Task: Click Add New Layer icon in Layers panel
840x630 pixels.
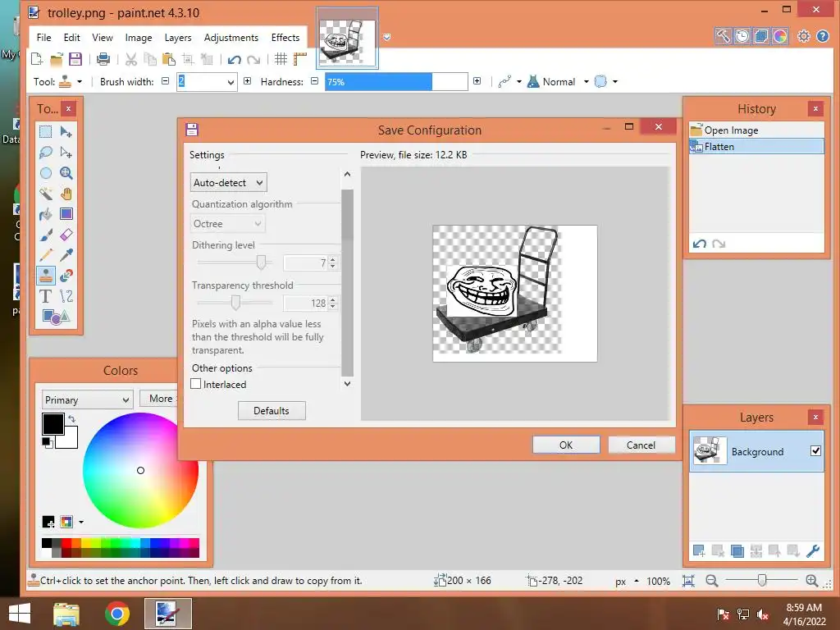Action: click(x=699, y=550)
